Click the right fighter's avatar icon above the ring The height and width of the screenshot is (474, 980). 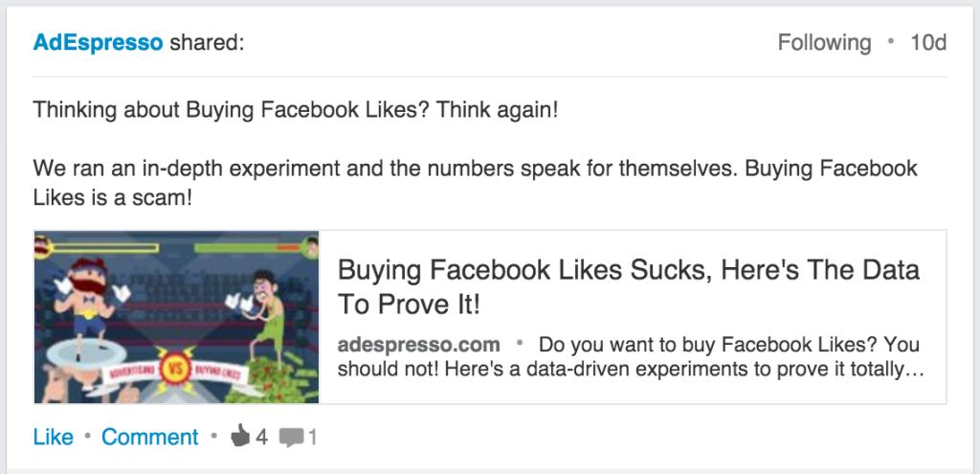pos(309,246)
